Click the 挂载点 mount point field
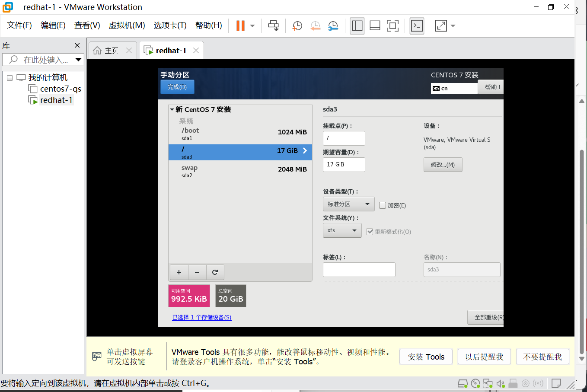Image resolution: width=587 pixels, height=392 pixels. point(344,138)
